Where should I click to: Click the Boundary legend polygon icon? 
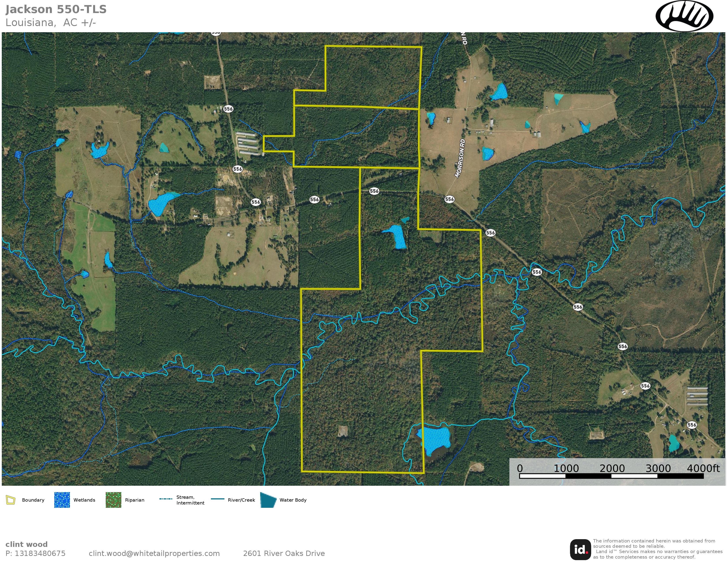[x=11, y=500]
